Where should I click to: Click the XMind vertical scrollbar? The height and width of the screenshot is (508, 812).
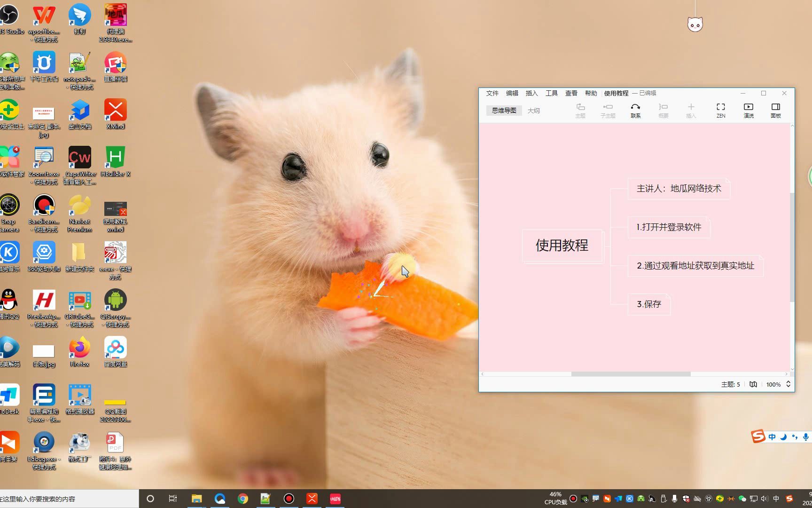792,247
